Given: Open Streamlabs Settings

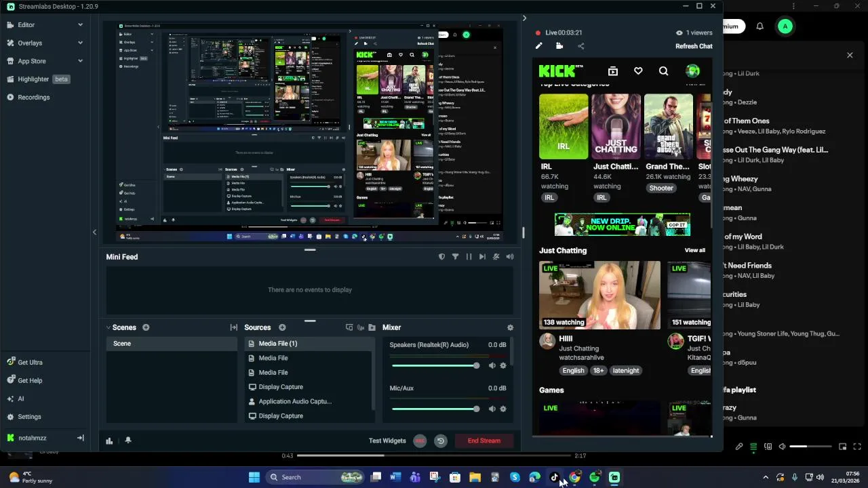Looking at the screenshot, I should tap(24, 417).
